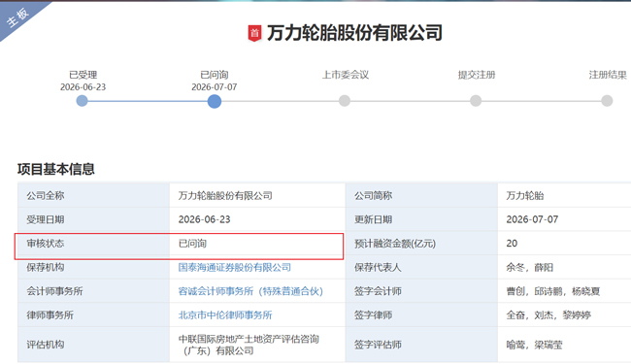This screenshot has width=631, height=364.
Task: Click the 已受理 stage label
Action: [83, 75]
